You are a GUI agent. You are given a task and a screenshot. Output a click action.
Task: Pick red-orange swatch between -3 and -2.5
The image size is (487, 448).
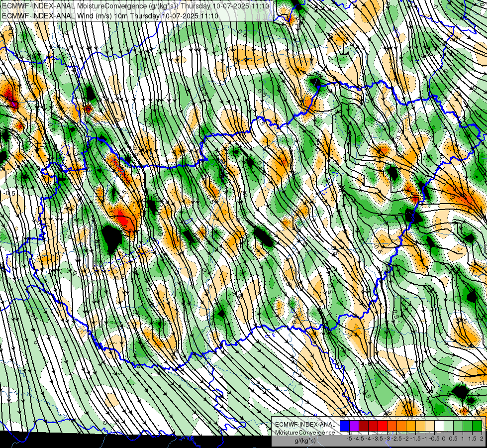(x=392, y=426)
